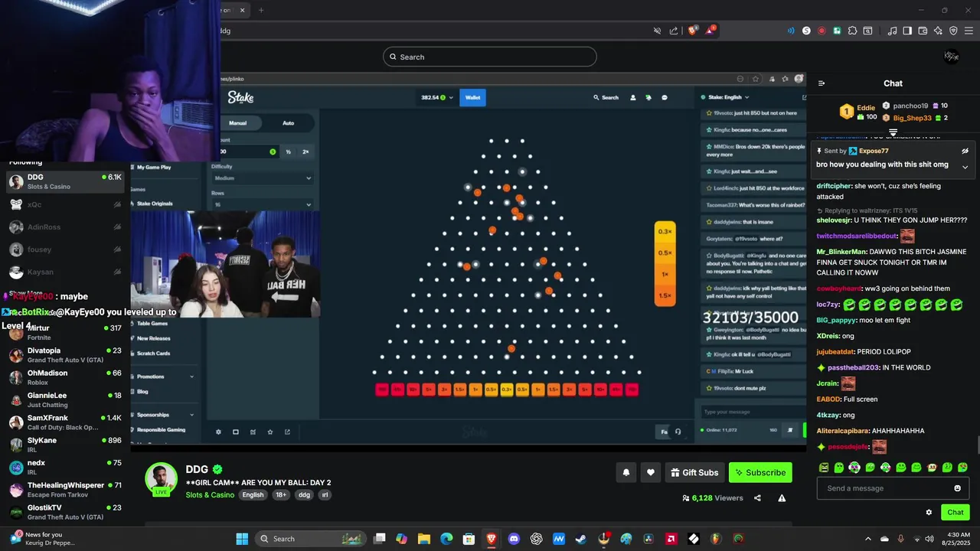Open a new browser tab

tap(261, 10)
